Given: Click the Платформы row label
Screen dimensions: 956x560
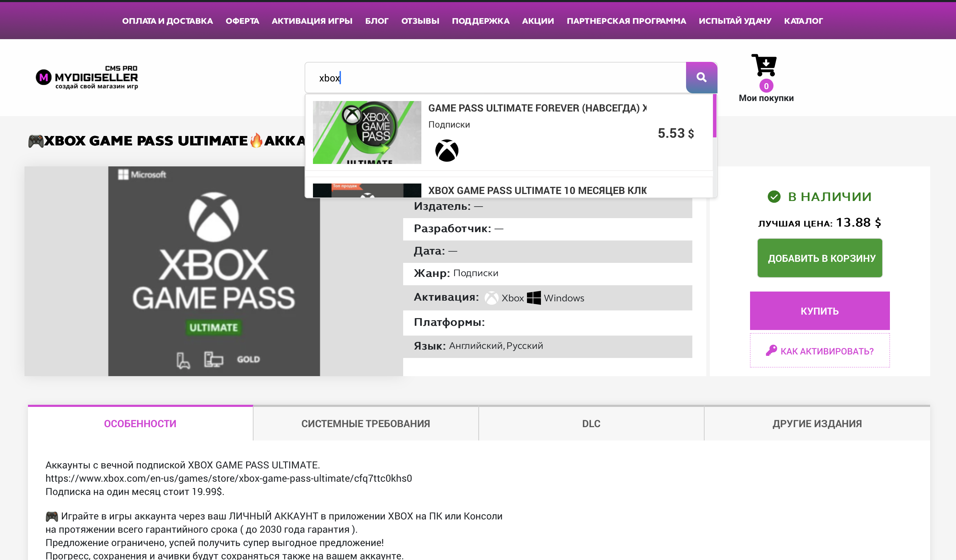Looking at the screenshot, I should 449,322.
